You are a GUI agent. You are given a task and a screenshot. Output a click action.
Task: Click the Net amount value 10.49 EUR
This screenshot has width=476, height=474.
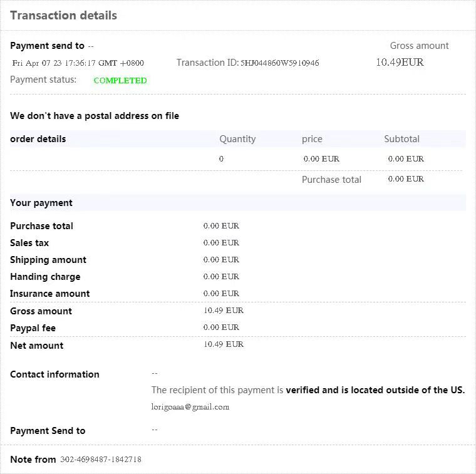(x=224, y=344)
